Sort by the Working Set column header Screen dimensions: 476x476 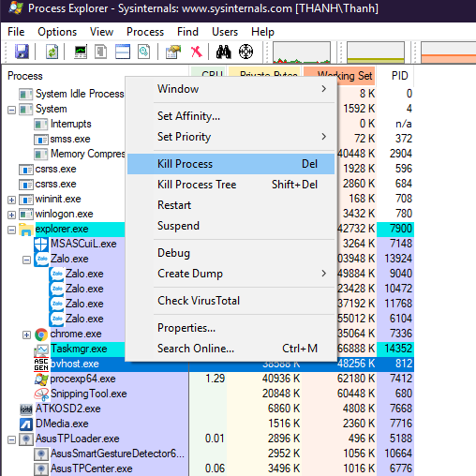(x=339, y=76)
